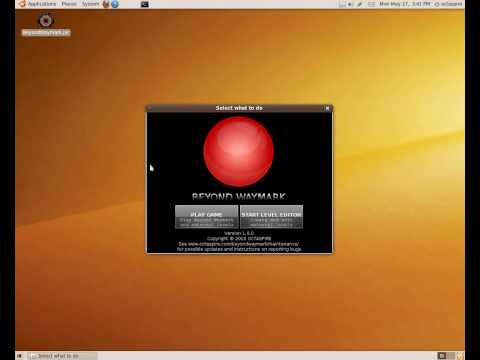Click the clock date and time display

[405, 4]
